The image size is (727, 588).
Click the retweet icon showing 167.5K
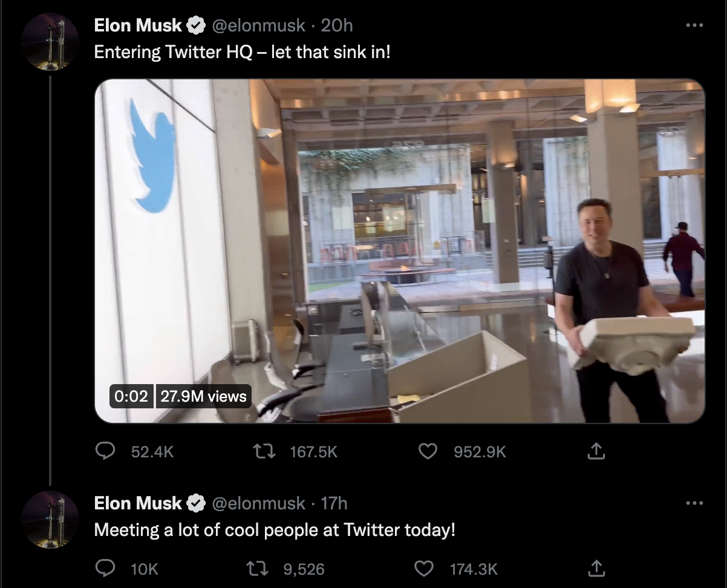point(263,451)
